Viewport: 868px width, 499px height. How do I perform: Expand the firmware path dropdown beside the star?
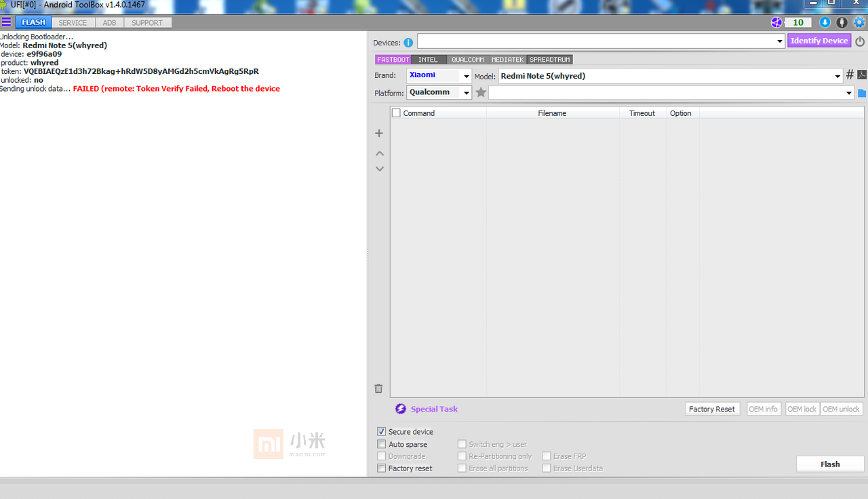point(849,93)
